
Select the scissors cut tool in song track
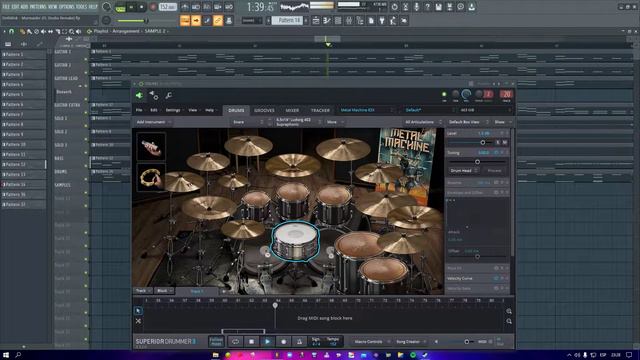pyautogui.click(x=138, y=321)
